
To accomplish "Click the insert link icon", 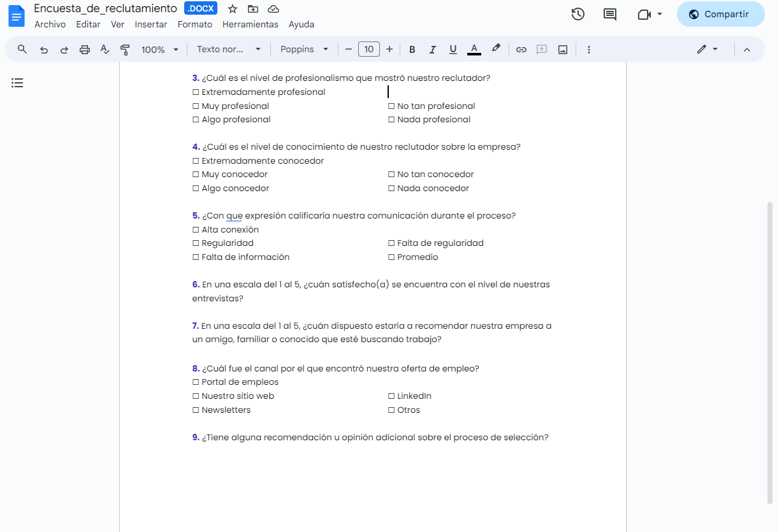I will 521,50.
